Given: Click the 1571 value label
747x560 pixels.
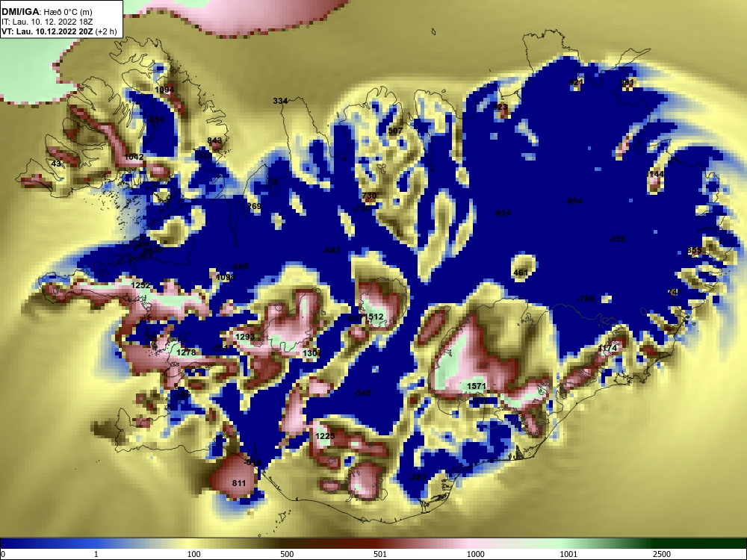Looking at the screenshot, I should 477,386.
